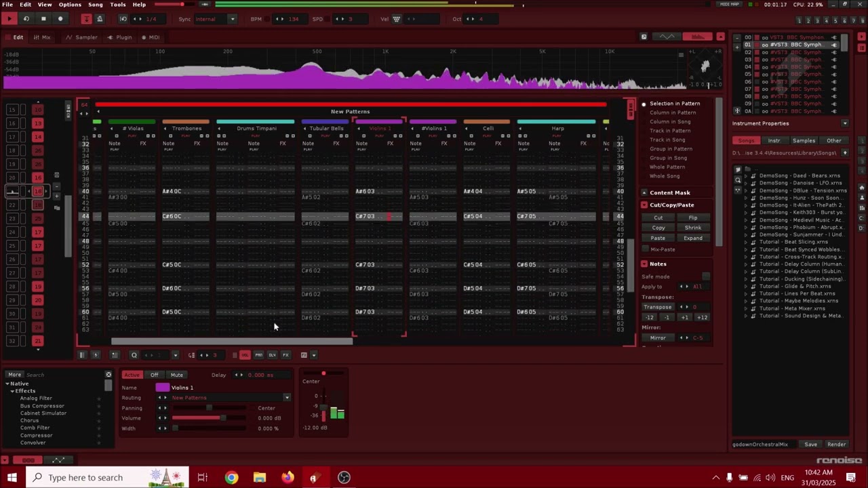Click the disk browser search icon
This screenshot has height=488, width=868.
(738, 180)
